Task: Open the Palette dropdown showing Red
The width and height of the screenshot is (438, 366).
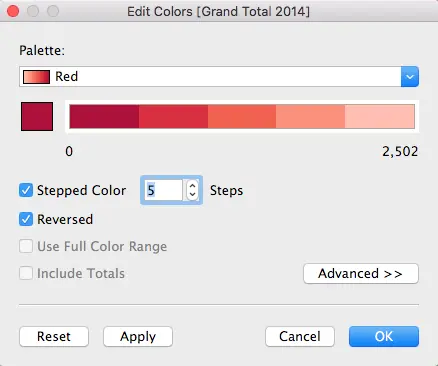Action: [x=219, y=77]
